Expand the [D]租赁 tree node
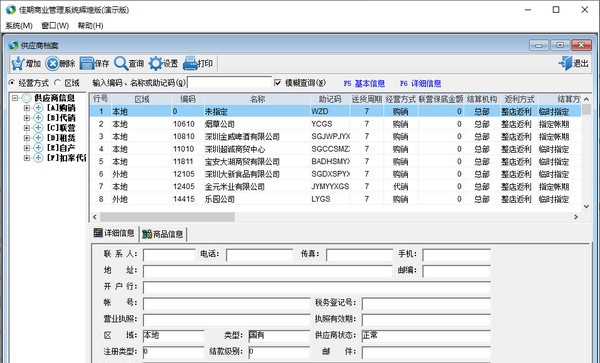The height and width of the screenshot is (363, 600). [x=27, y=138]
